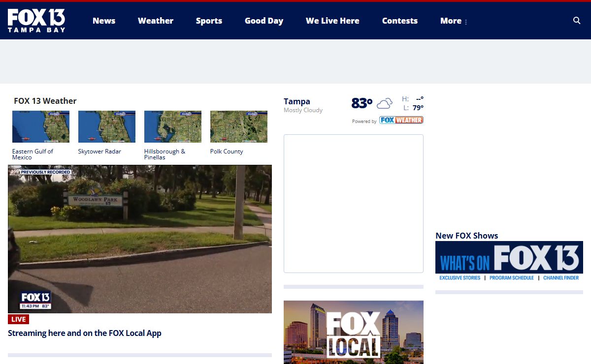The height and width of the screenshot is (364, 591).
Task: Click the 83° current temperature
Action: (x=362, y=103)
